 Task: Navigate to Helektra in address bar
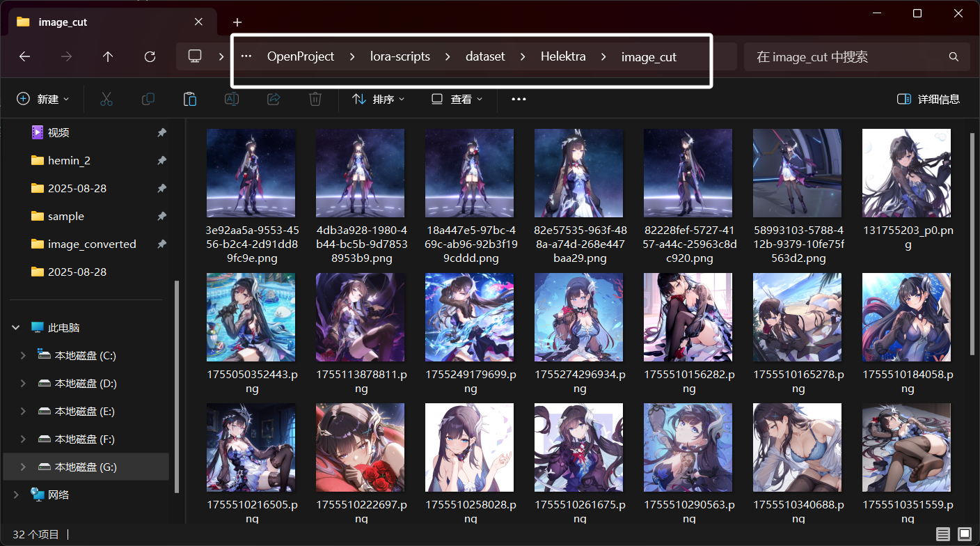click(563, 56)
